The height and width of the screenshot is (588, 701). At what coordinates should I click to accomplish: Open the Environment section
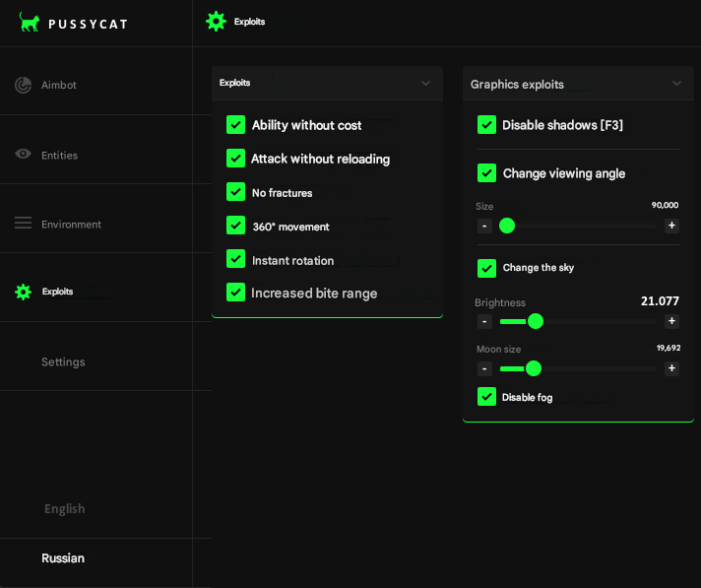(x=96, y=219)
